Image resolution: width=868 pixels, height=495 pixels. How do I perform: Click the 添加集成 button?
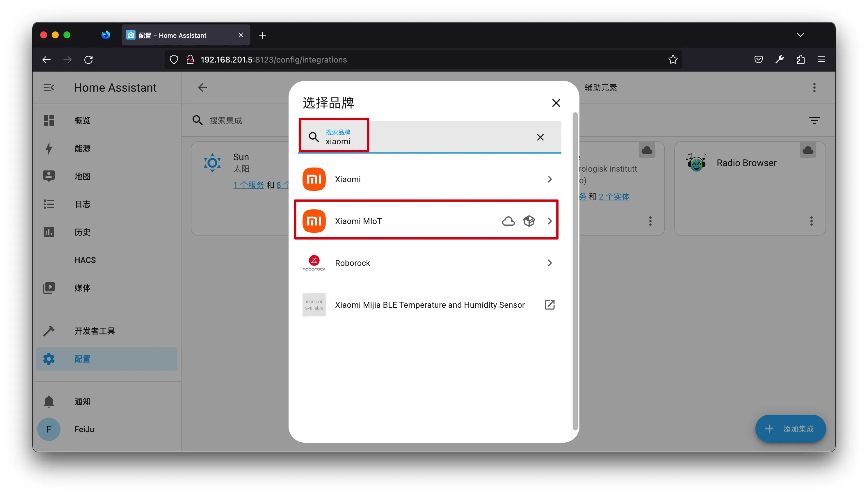click(x=790, y=428)
